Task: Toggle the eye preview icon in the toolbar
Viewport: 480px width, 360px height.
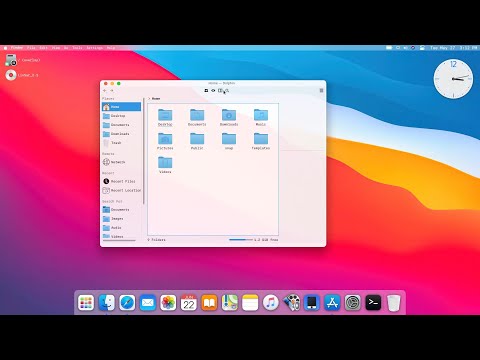Action: coord(213,91)
